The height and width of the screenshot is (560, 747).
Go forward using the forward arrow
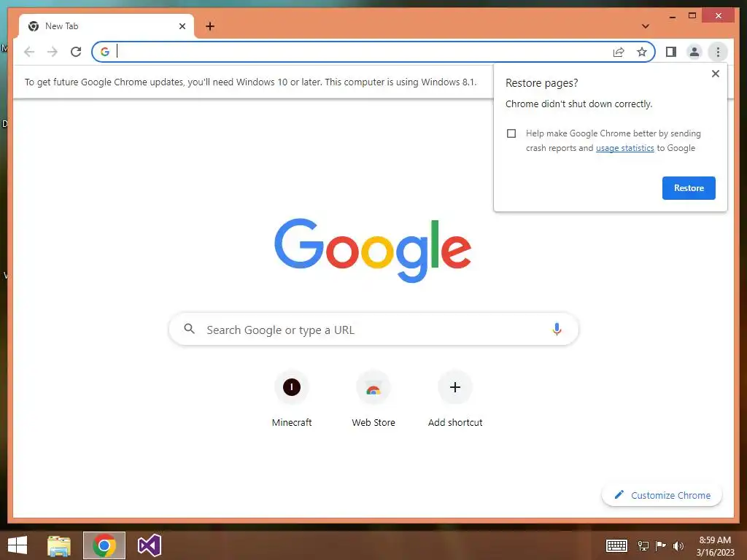tap(53, 52)
